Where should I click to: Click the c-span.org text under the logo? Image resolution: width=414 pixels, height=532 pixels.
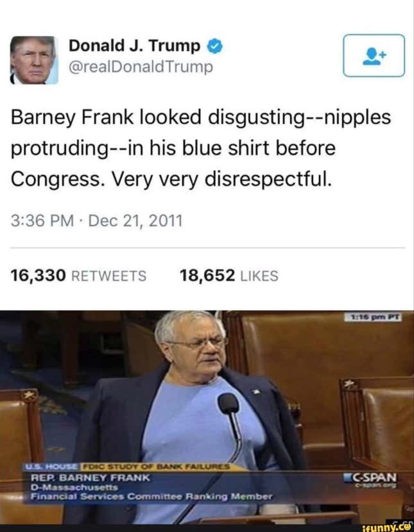coord(375,486)
